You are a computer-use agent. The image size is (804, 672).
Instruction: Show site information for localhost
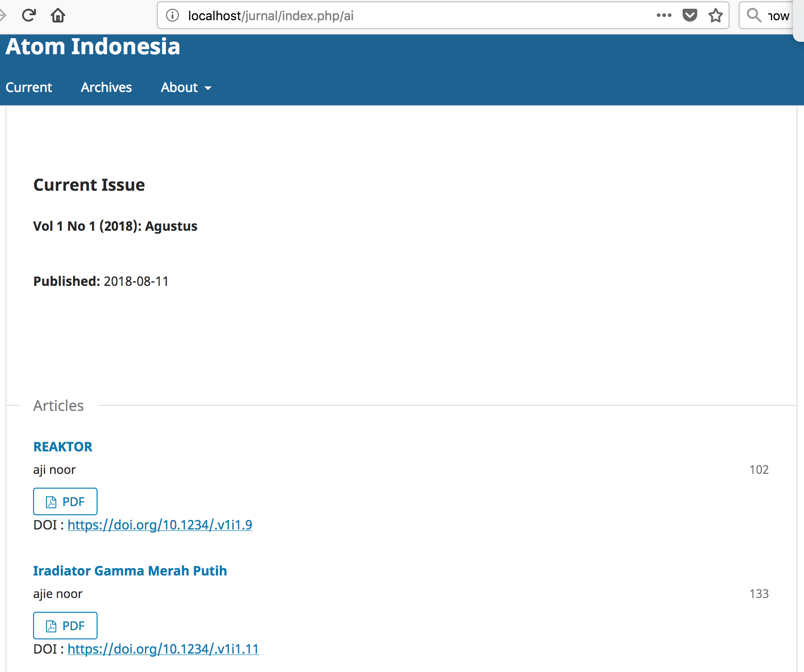pos(172,16)
